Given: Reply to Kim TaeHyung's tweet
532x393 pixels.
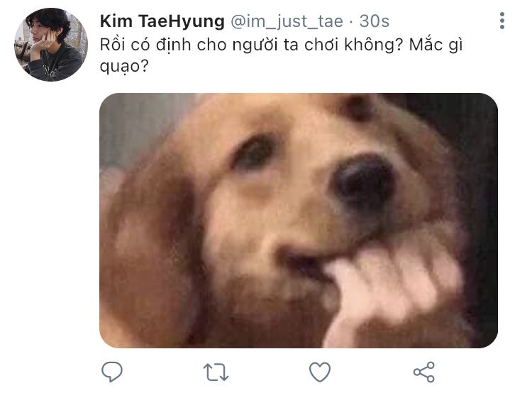Looking at the screenshot, I should click(x=112, y=372).
